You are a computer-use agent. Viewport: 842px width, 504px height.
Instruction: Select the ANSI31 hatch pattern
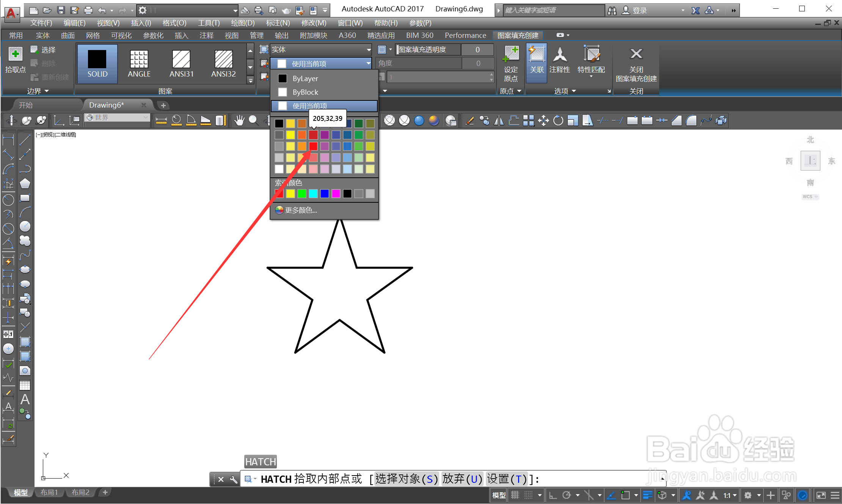click(181, 64)
